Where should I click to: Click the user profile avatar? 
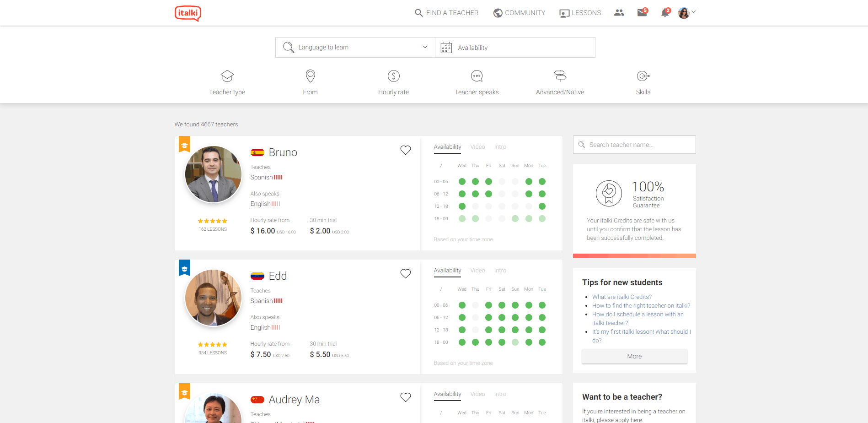(x=684, y=13)
